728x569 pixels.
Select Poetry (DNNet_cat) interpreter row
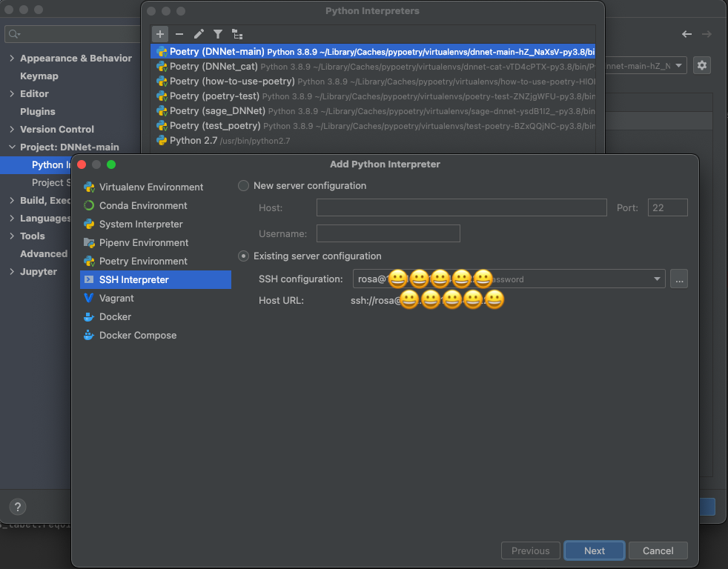click(x=373, y=67)
